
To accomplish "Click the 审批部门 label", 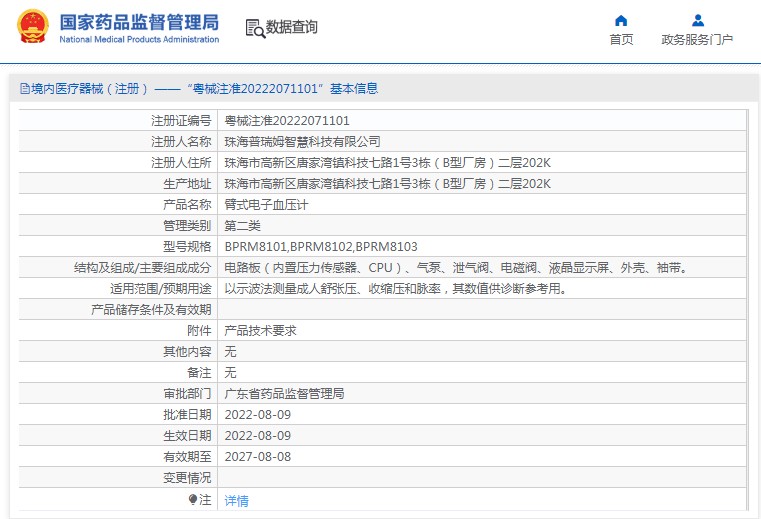I will [187, 394].
